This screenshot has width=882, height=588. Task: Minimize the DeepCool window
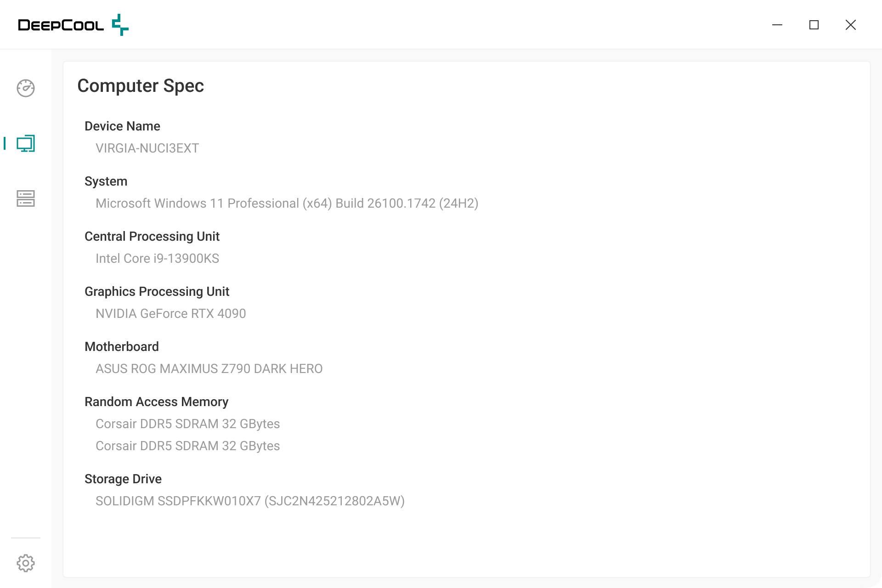(777, 25)
